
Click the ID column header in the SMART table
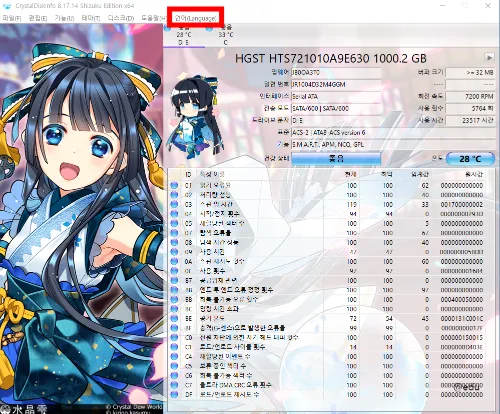[x=188, y=174]
